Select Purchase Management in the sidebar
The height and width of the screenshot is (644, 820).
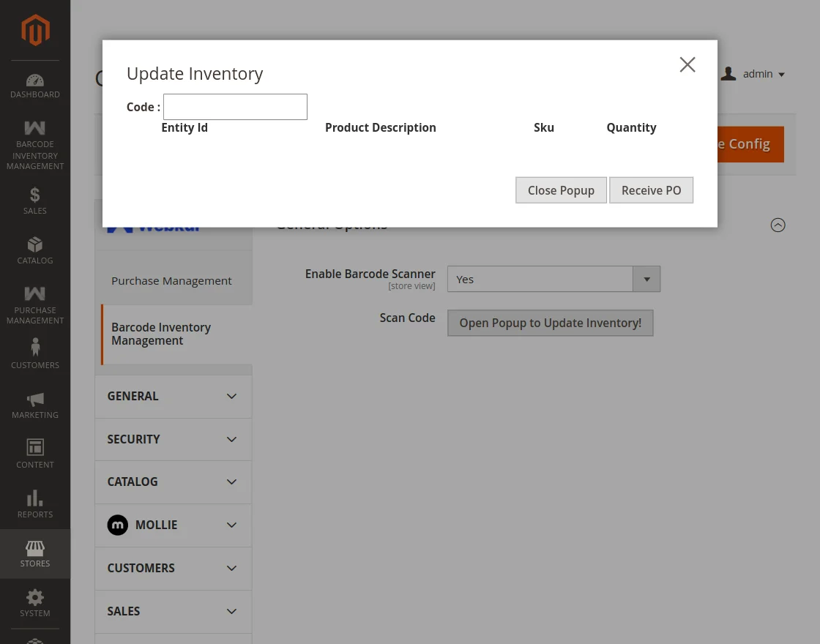[35, 293]
